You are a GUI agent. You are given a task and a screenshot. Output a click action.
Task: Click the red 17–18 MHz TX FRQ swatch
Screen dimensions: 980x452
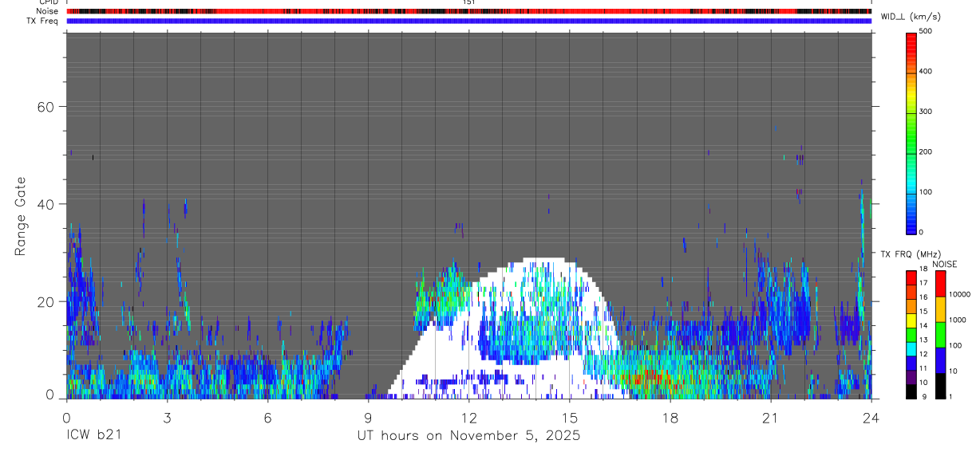point(911,278)
